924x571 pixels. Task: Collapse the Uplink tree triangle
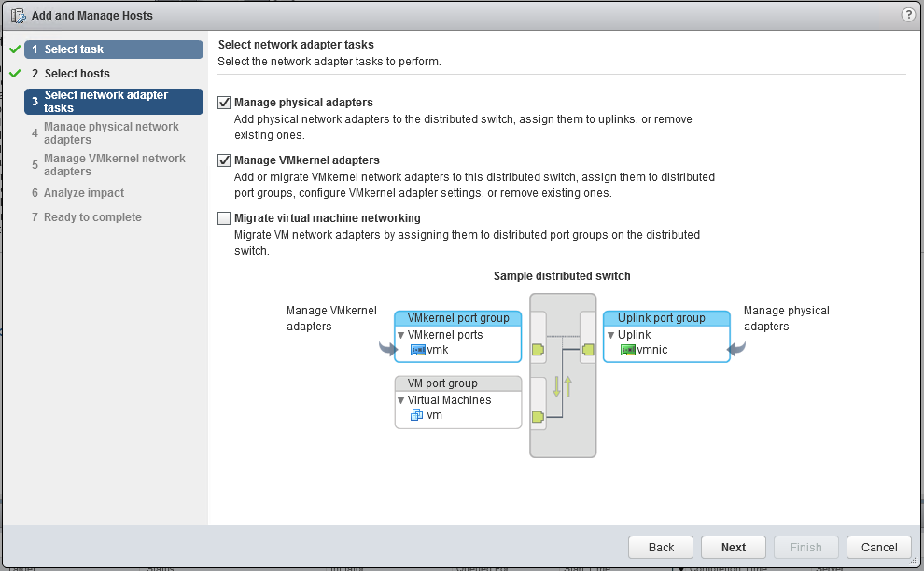[611, 335]
